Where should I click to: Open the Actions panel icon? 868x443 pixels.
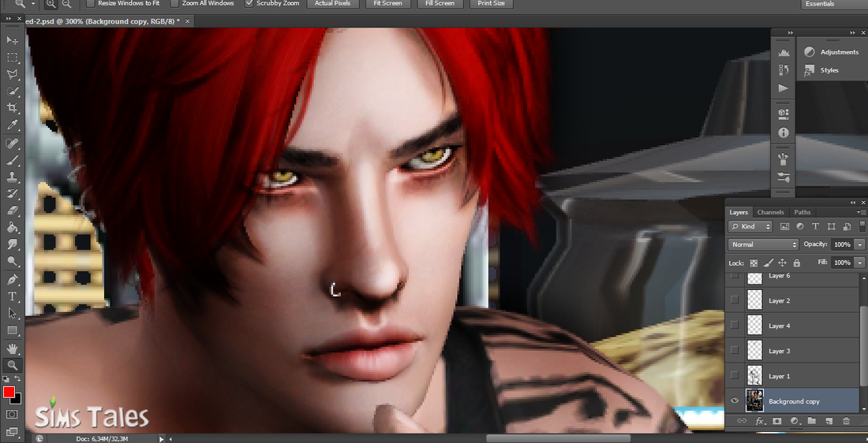pos(784,88)
